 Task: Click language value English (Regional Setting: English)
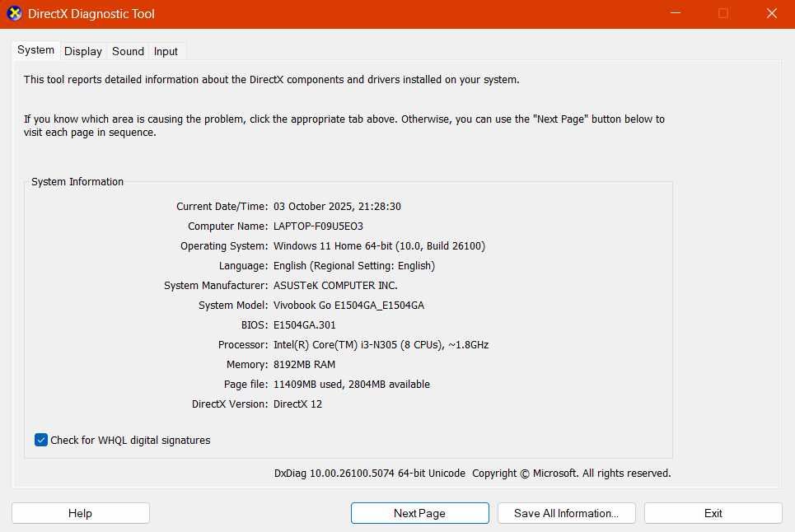point(354,265)
